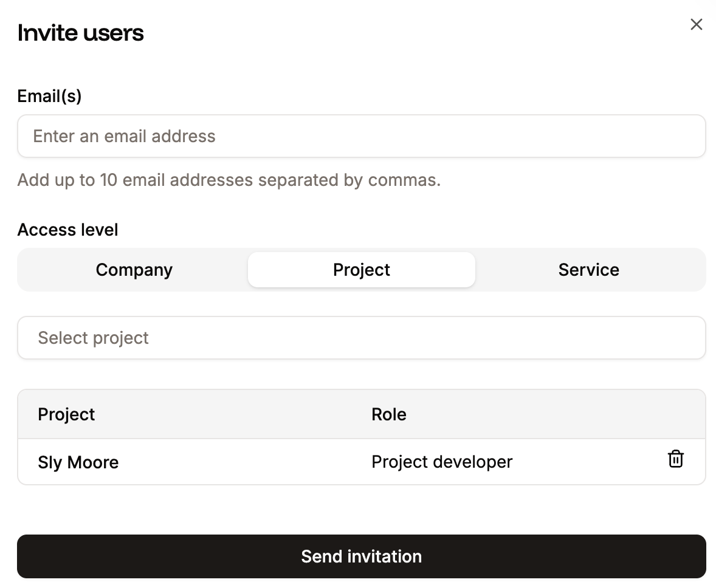Select the Service access level tab
716x588 pixels.
click(588, 270)
